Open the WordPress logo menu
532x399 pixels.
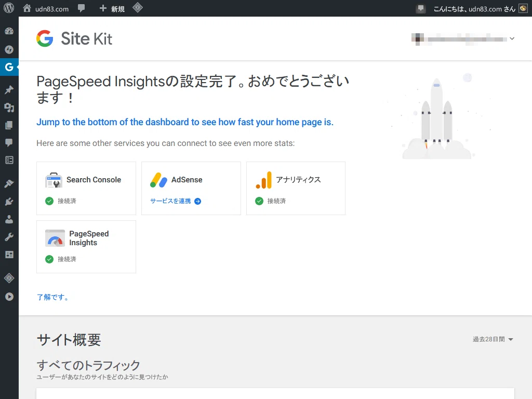[x=9, y=8]
